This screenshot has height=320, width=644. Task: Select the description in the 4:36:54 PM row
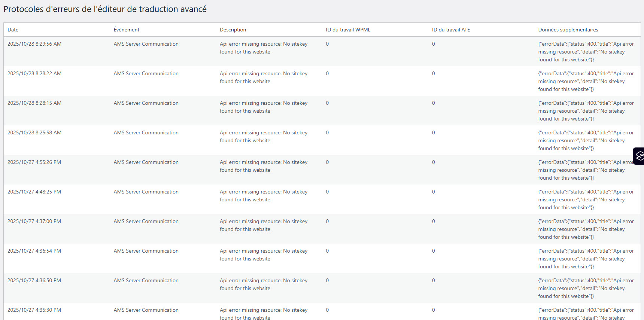point(263,255)
